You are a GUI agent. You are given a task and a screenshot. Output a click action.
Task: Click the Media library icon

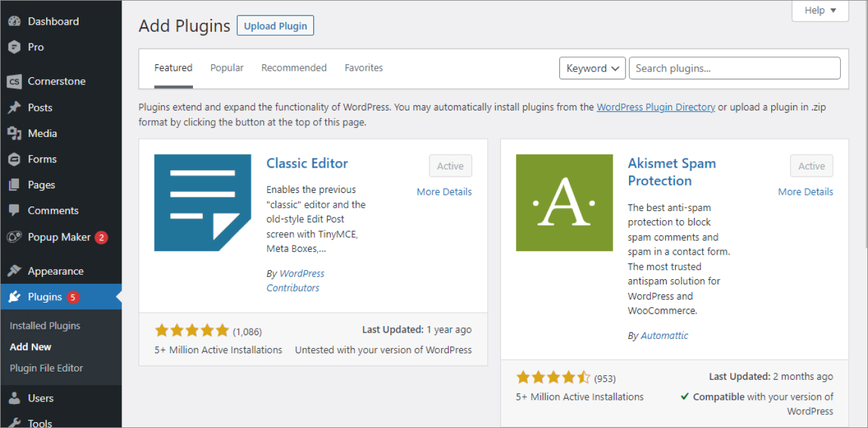click(14, 133)
